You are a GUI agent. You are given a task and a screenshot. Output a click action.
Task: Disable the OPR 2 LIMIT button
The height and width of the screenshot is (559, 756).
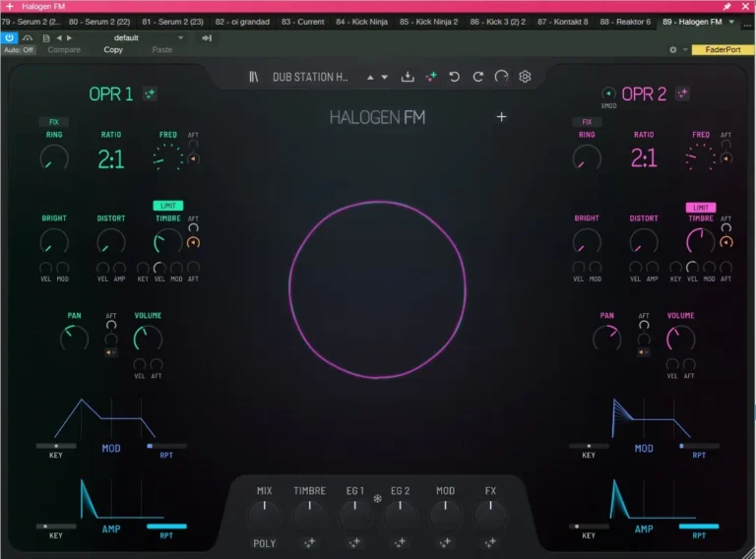pyautogui.click(x=700, y=208)
